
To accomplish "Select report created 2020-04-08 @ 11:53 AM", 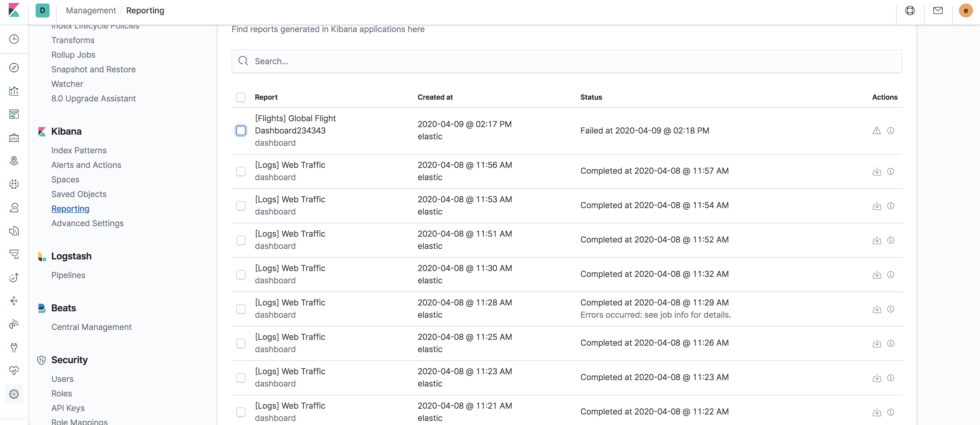I will [x=241, y=206].
